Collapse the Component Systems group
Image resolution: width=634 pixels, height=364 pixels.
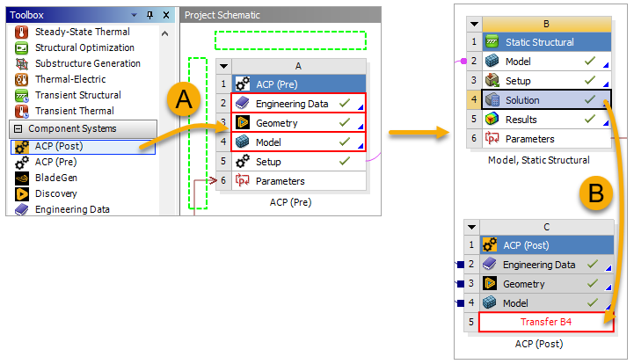click(x=18, y=128)
